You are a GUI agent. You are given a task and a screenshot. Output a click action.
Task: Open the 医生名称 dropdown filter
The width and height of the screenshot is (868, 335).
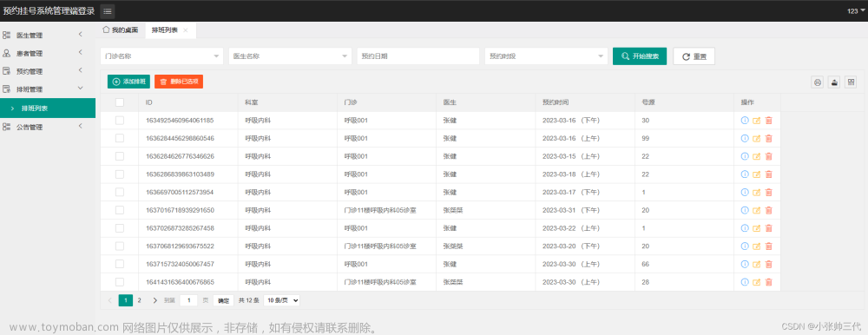(290, 56)
